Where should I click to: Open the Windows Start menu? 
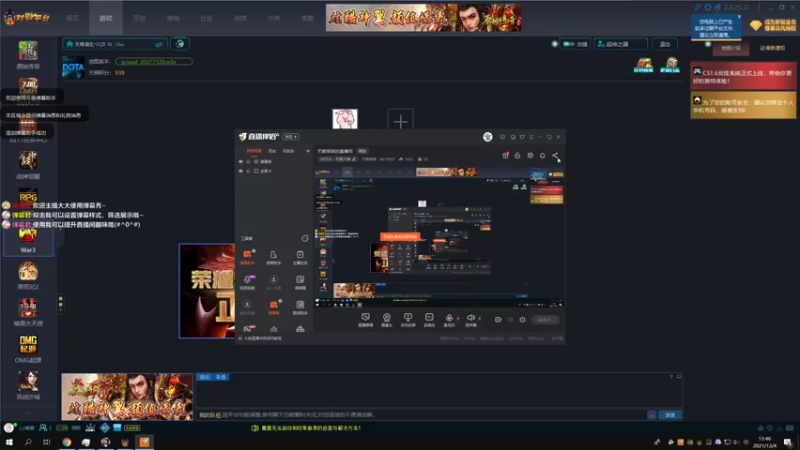[x=9, y=442]
